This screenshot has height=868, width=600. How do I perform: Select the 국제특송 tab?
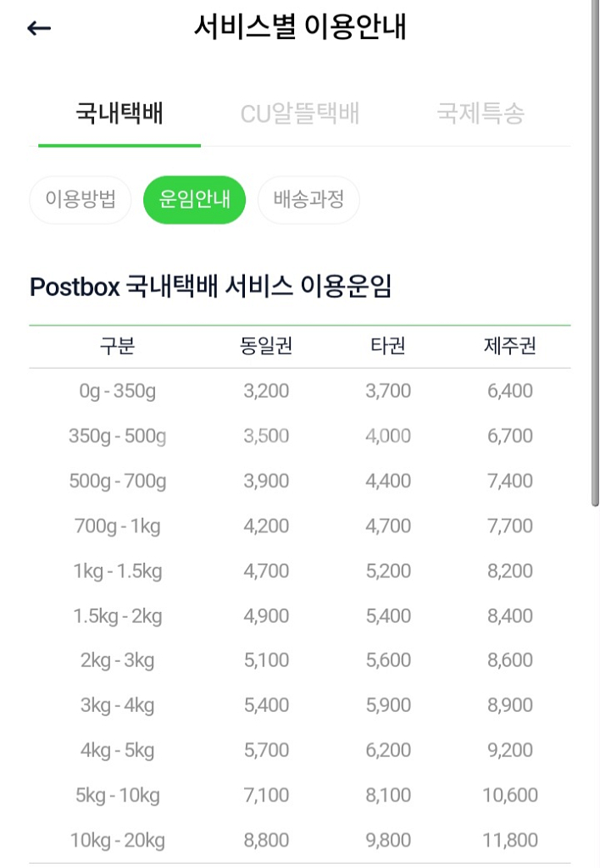(x=481, y=114)
